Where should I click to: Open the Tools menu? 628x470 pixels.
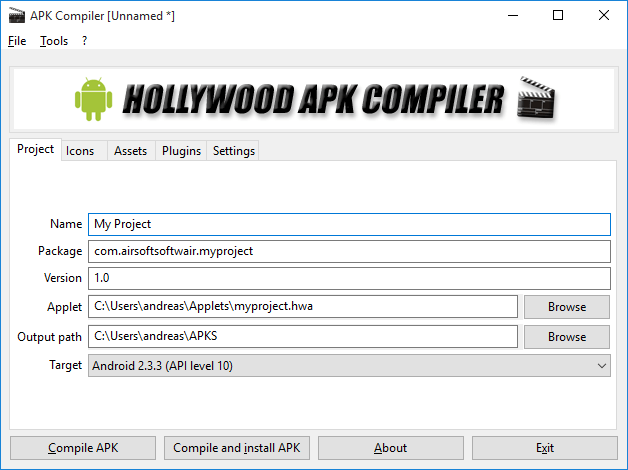tap(54, 41)
